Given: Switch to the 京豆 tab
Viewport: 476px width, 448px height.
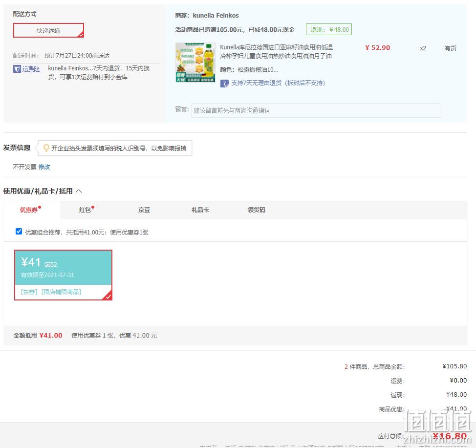Looking at the screenshot, I should 144,210.
